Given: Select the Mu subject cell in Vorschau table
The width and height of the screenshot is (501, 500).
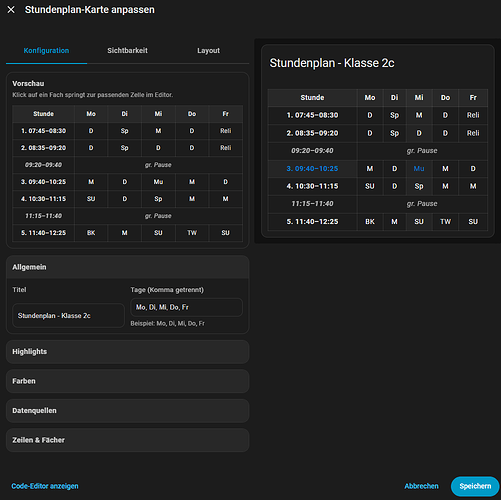Looking at the screenshot, I should point(158,182).
